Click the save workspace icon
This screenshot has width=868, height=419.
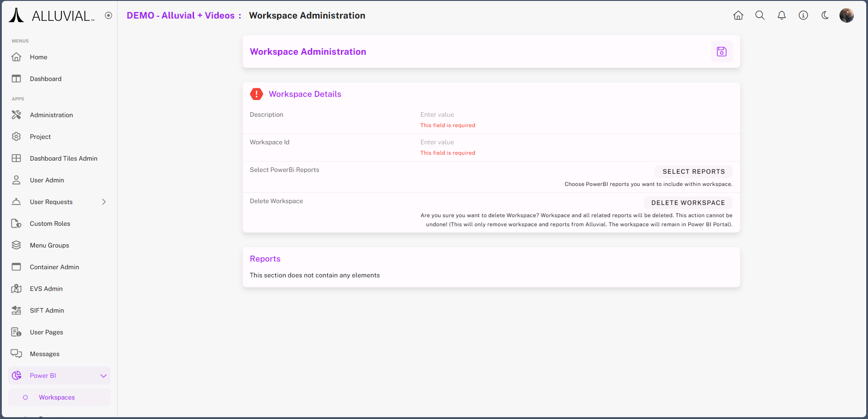[x=722, y=52]
